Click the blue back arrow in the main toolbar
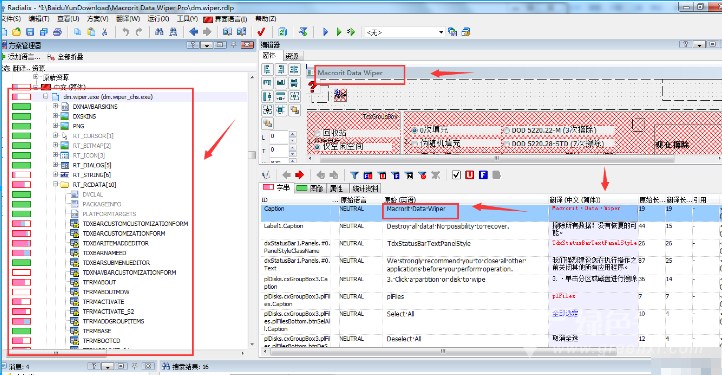 [x=194, y=32]
